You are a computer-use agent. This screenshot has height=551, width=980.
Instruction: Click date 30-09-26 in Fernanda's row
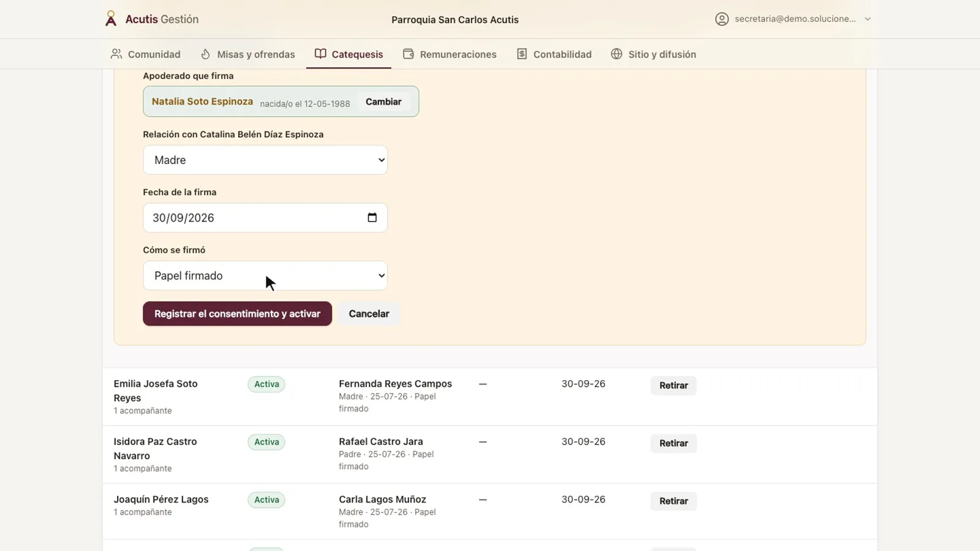coord(583,383)
